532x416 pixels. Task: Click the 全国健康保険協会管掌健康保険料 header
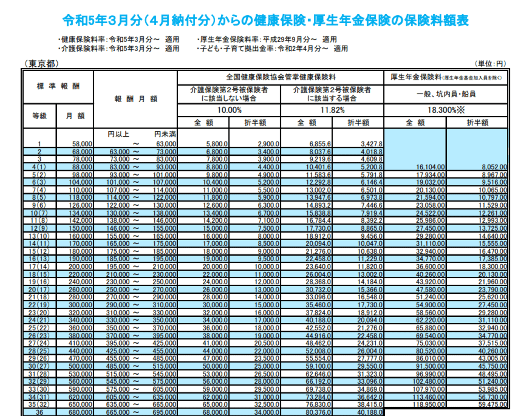(281, 77)
